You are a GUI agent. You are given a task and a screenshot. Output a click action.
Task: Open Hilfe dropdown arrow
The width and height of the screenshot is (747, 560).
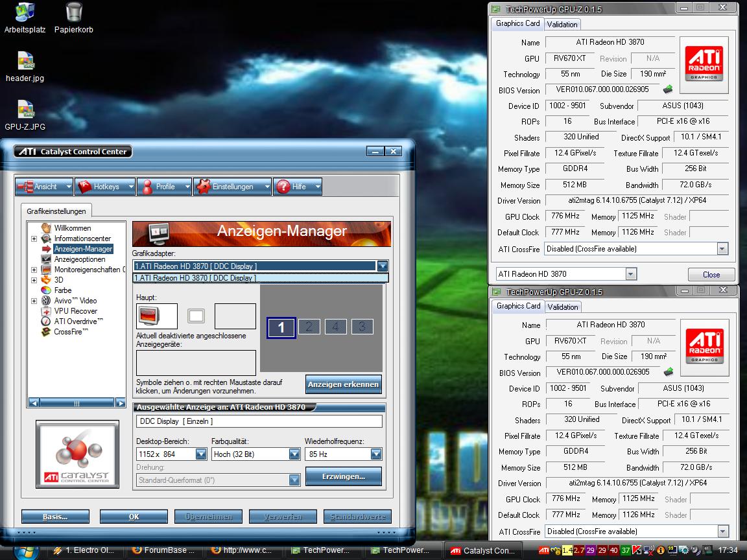pos(317,187)
